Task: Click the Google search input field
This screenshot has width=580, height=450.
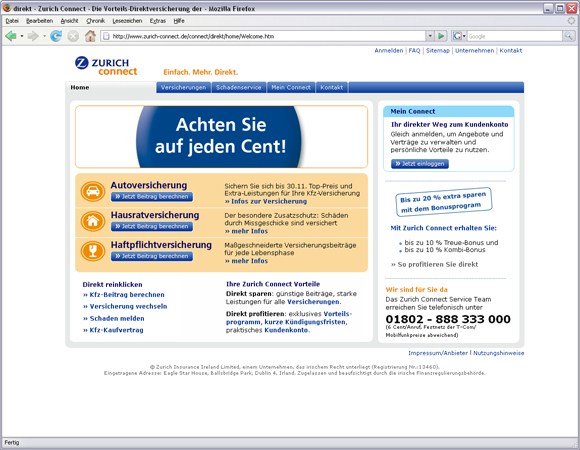Action: point(515,36)
